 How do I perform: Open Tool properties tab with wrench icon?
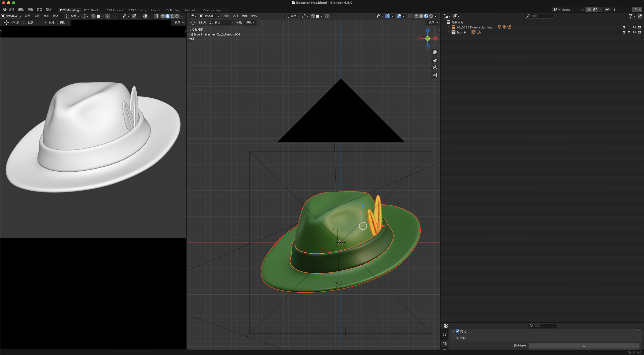(x=445, y=335)
